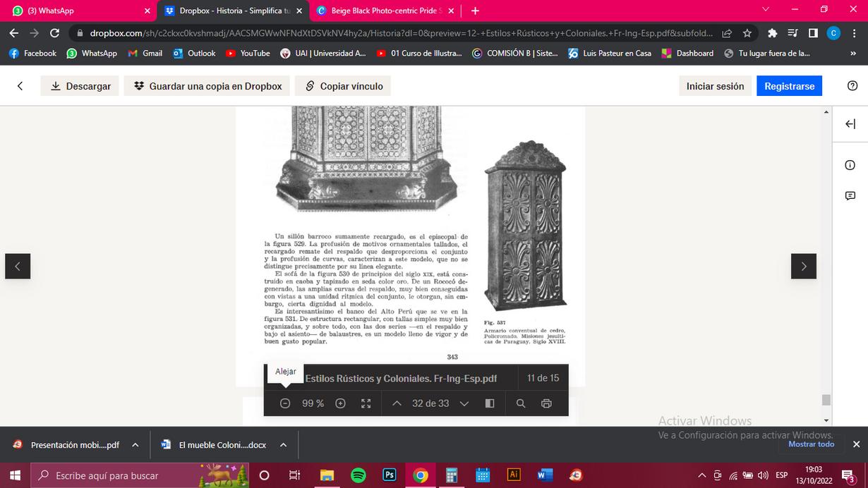Image resolution: width=868 pixels, height=488 pixels.
Task: Open Chrome profile avatar C
Action: [x=833, y=33]
